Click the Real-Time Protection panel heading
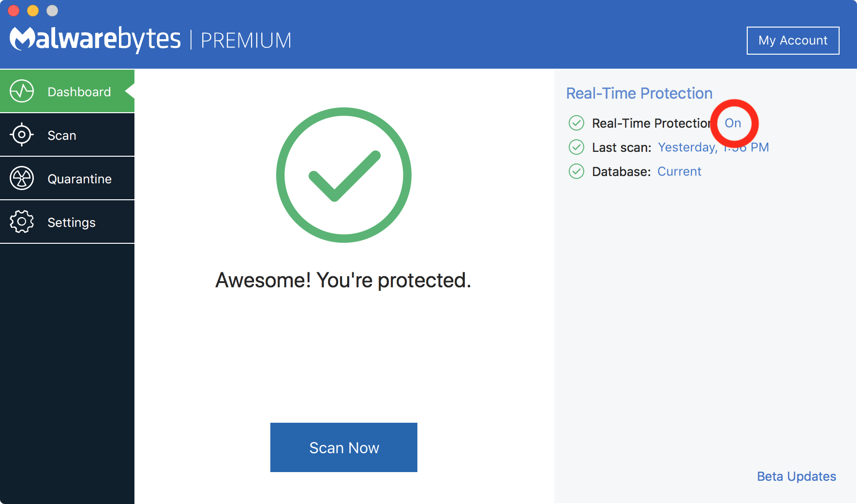The height and width of the screenshot is (504, 857). coord(639,93)
